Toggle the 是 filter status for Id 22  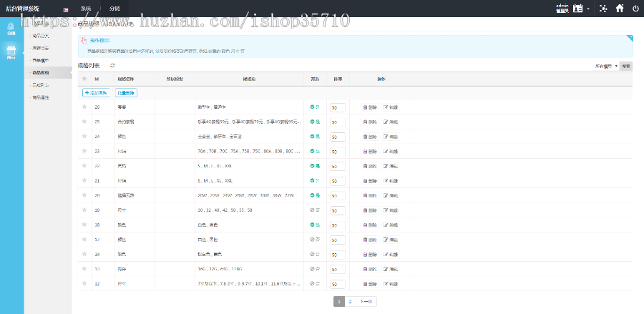(x=315, y=166)
